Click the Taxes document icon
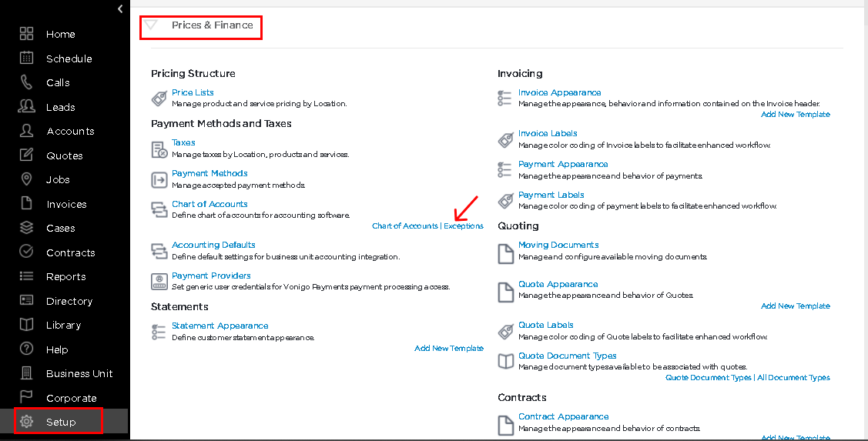Viewport: 868px width, 441px height. tap(159, 149)
